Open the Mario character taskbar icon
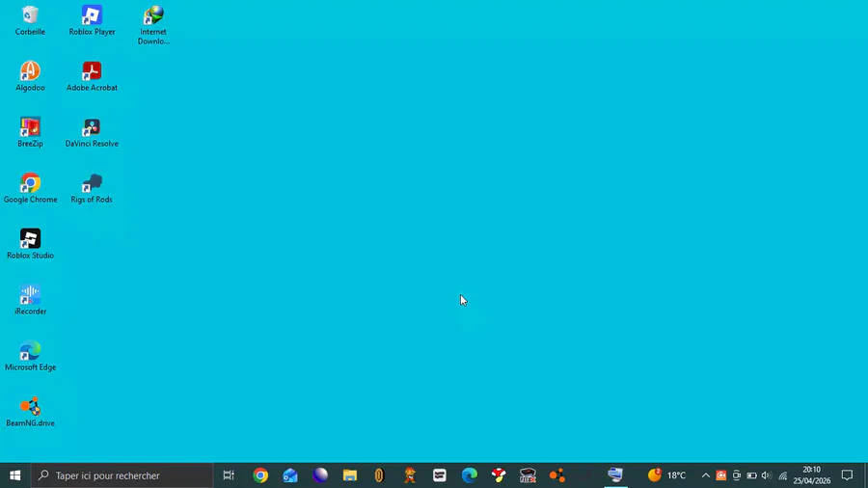This screenshot has height=488, width=868. 410,475
